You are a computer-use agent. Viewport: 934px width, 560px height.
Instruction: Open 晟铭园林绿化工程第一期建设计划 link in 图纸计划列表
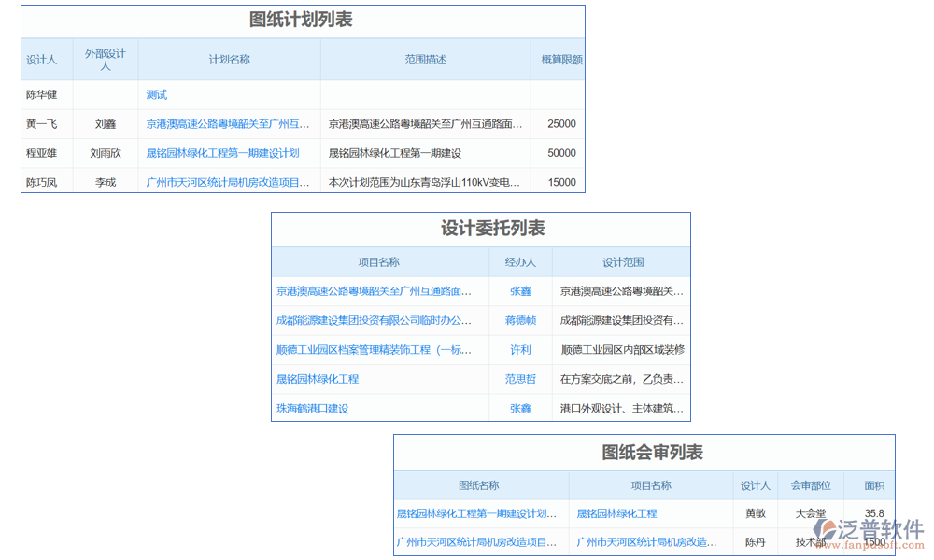coord(222,153)
